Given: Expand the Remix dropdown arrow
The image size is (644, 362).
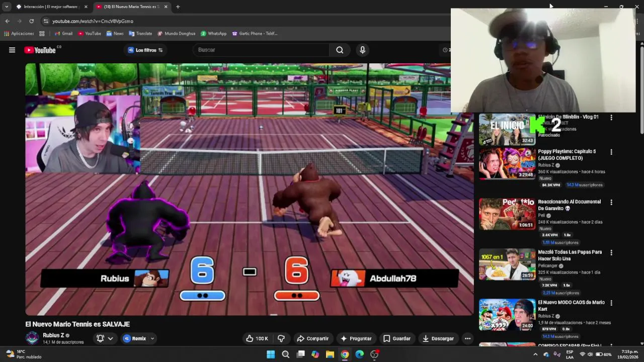Looking at the screenshot, I should coord(152,338).
